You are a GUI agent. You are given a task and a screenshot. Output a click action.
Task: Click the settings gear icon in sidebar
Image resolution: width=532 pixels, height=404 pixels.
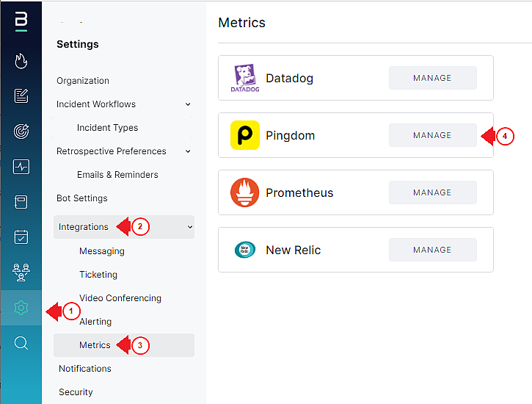coord(21,308)
